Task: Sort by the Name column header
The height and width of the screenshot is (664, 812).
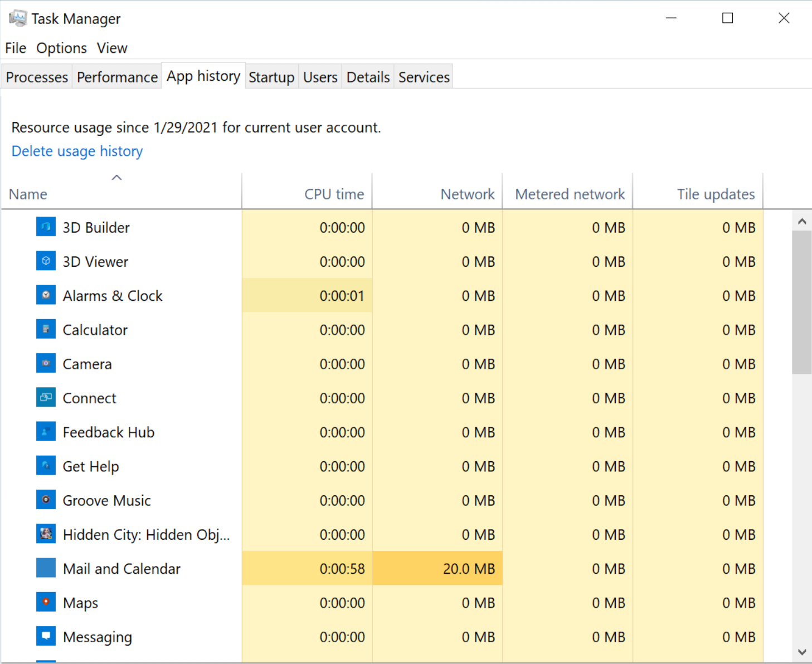Action: [121, 191]
